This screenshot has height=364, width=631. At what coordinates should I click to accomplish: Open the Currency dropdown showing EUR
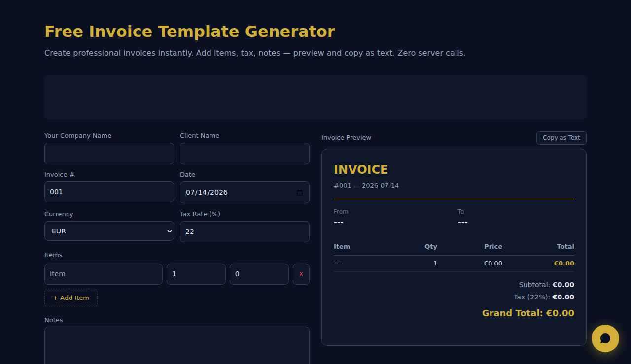point(109,231)
